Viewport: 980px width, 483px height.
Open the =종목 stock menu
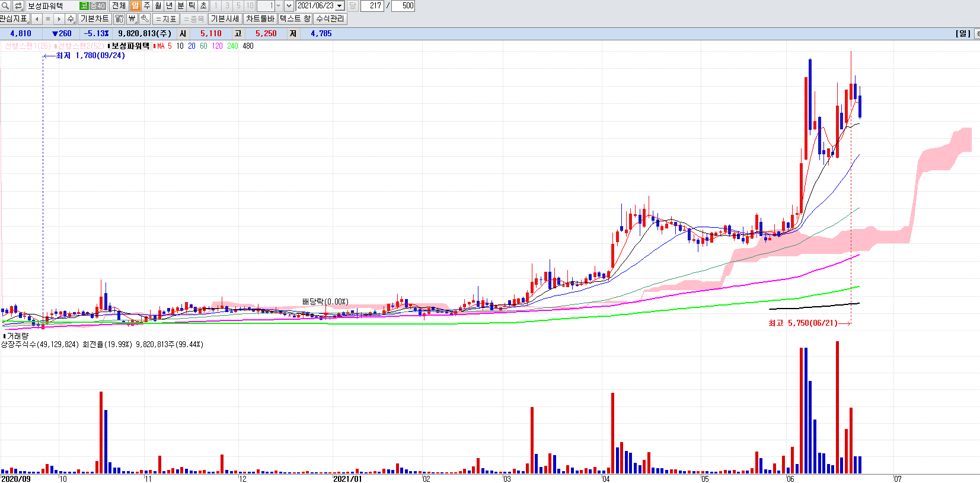pos(194,19)
